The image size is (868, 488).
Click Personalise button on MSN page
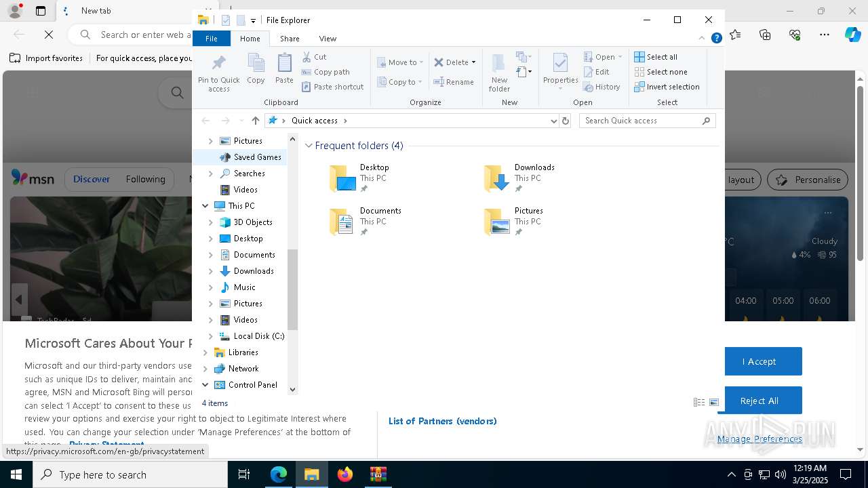click(x=808, y=180)
